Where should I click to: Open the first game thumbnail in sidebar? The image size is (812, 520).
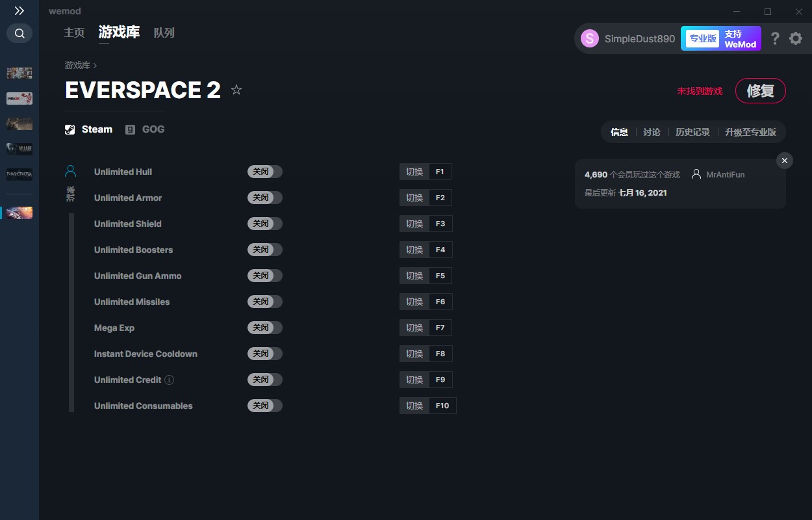point(19,73)
